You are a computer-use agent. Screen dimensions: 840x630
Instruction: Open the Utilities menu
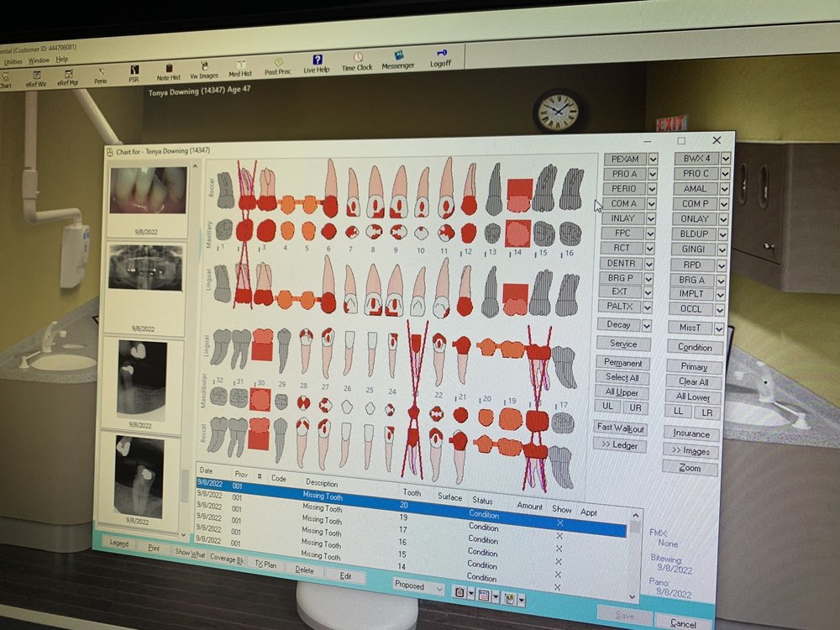[x=13, y=60]
